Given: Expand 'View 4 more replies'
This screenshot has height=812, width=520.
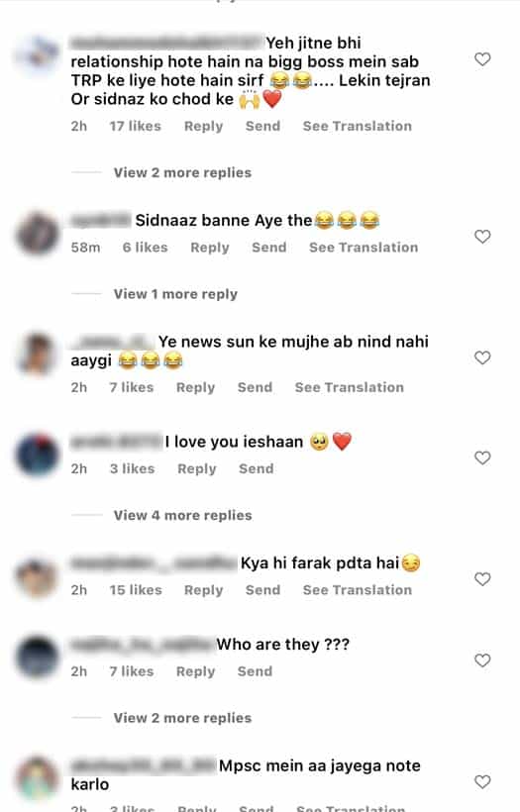Looking at the screenshot, I should (183, 516).
